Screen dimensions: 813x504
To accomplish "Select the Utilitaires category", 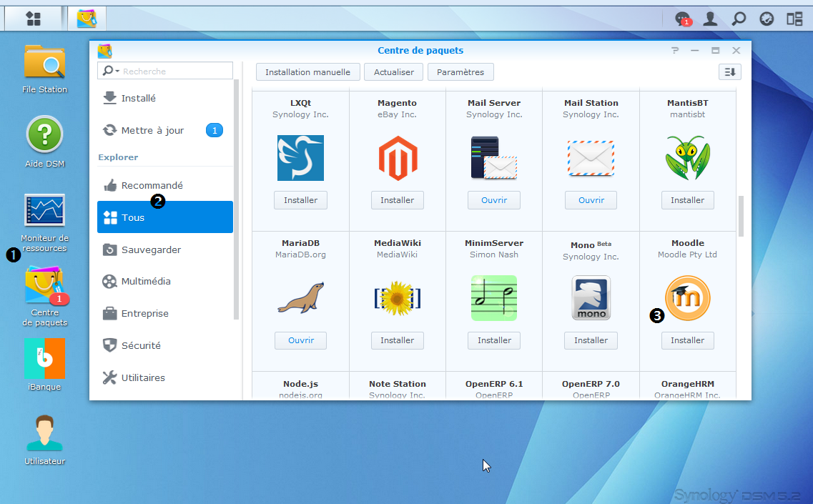I will tap(165, 377).
